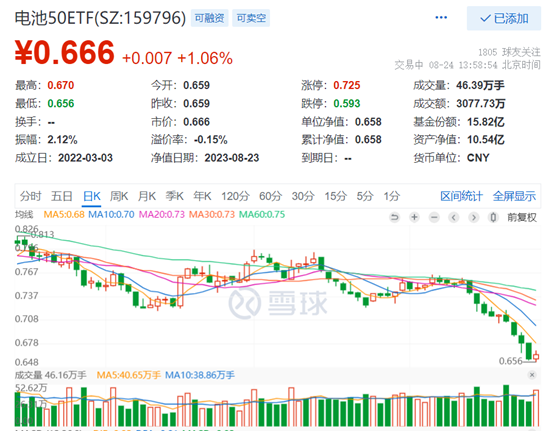Click the 货币单位 value CNY

pos(478,158)
